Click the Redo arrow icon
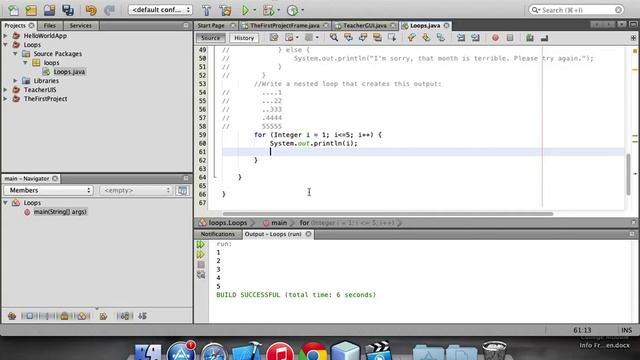 [109, 10]
